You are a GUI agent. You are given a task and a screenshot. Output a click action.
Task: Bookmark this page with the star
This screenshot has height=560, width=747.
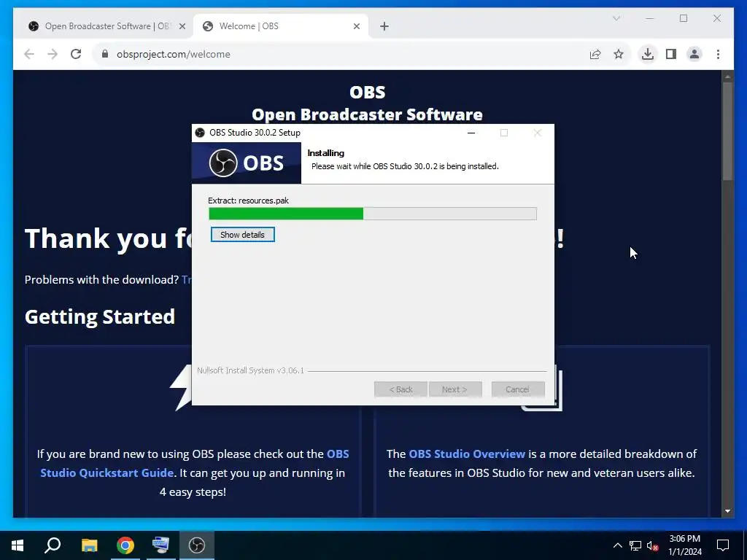[x=619, y=54]
